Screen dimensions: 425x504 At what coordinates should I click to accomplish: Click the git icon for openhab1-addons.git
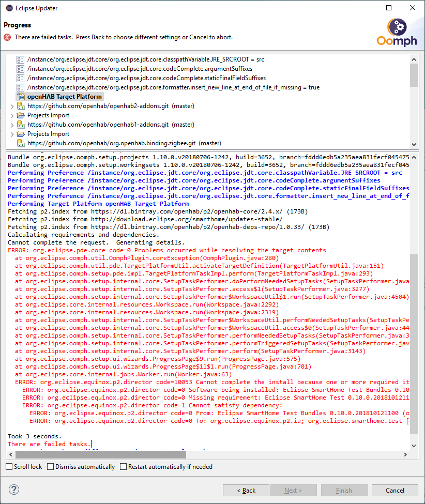(x=21, y=125)
